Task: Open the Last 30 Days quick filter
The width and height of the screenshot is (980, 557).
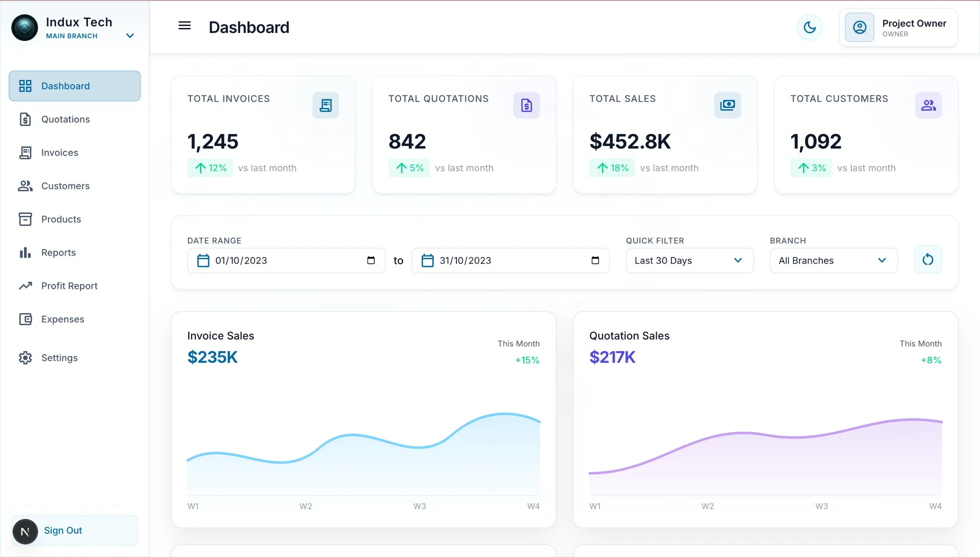Action: [689, 260]
